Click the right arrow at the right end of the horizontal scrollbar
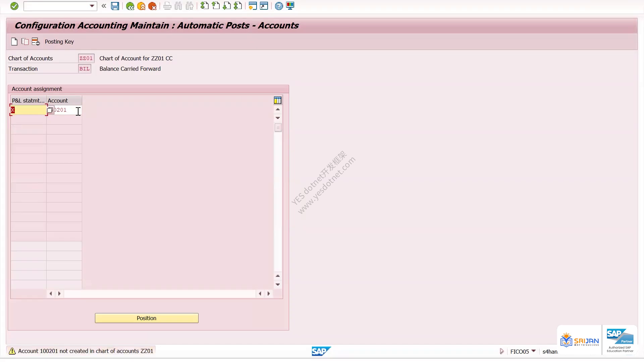Image resolution: width=644 pixels, height=362 pixels. 268,294
